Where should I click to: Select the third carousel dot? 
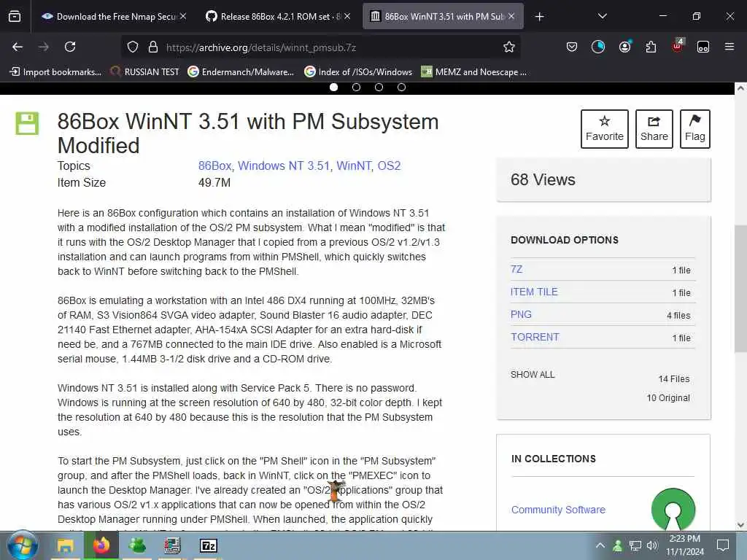pos(379,87)
